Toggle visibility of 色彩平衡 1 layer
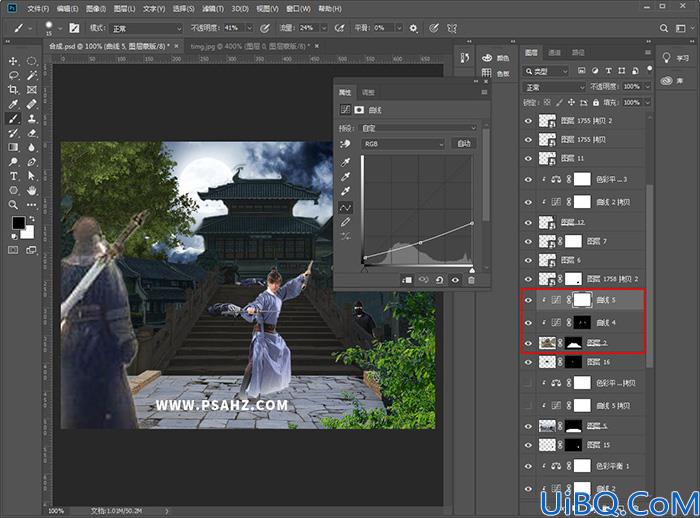The image size is (700, 518). pyautogui.click(x=528, y=466)
